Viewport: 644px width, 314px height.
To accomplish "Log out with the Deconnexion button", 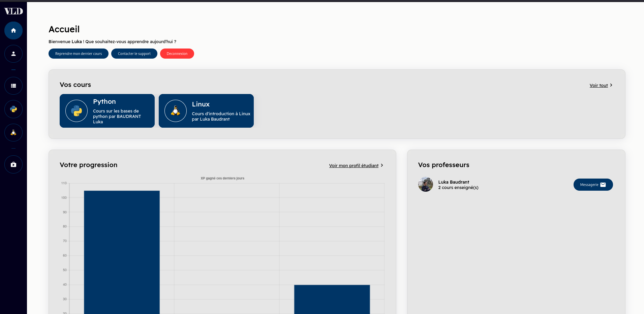I will click(177, 54).
